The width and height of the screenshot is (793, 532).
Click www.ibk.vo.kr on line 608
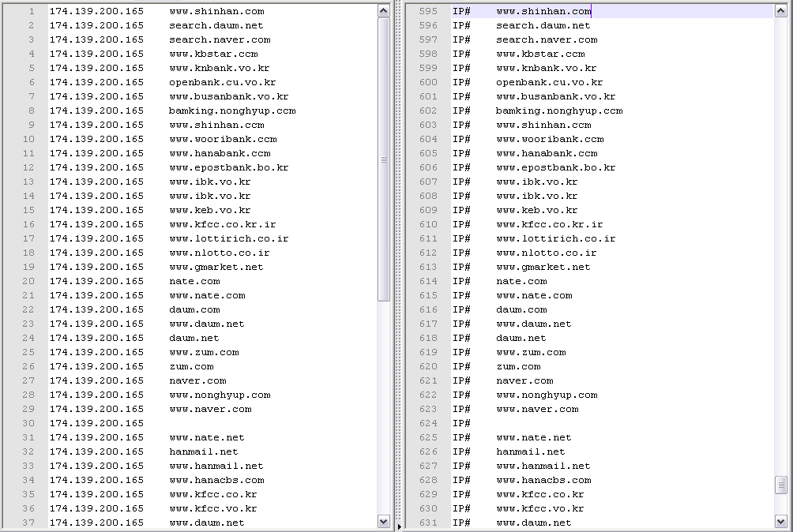(536, 196)
